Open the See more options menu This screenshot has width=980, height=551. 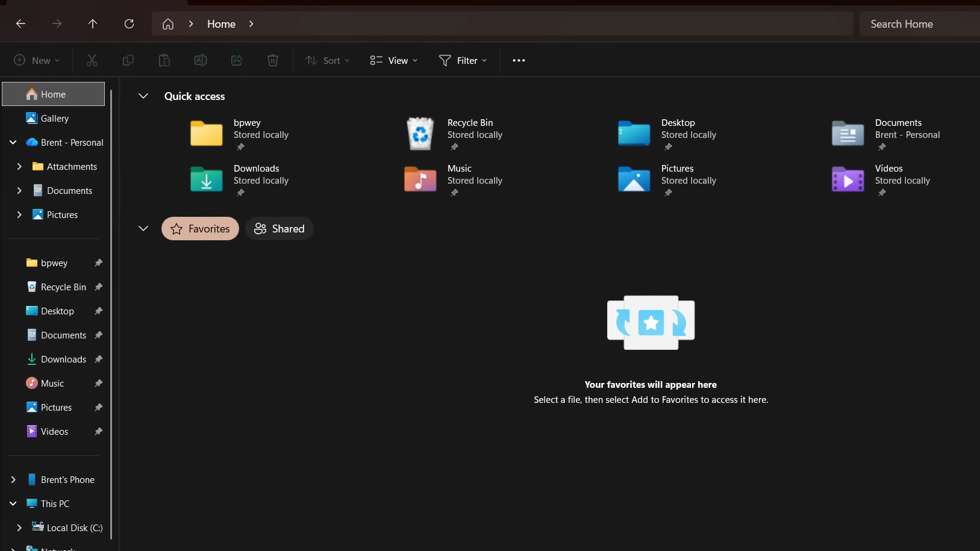coord(519,60)
